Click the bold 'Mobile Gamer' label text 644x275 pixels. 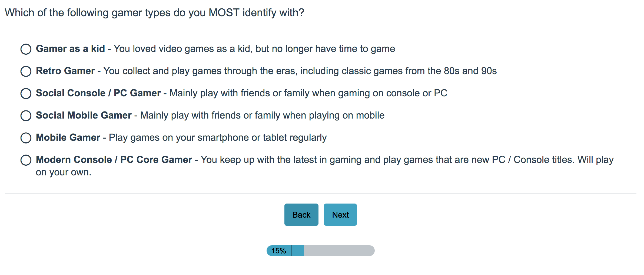point(68,138)
